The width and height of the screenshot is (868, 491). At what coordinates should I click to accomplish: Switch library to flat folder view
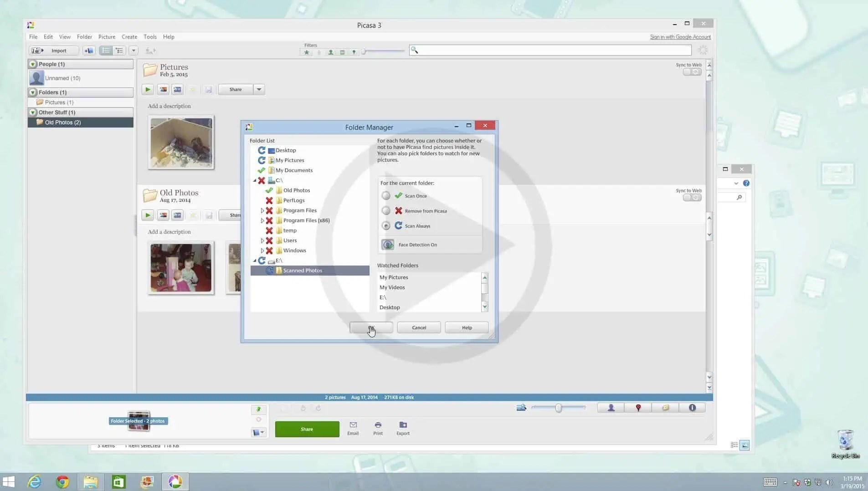106,51
